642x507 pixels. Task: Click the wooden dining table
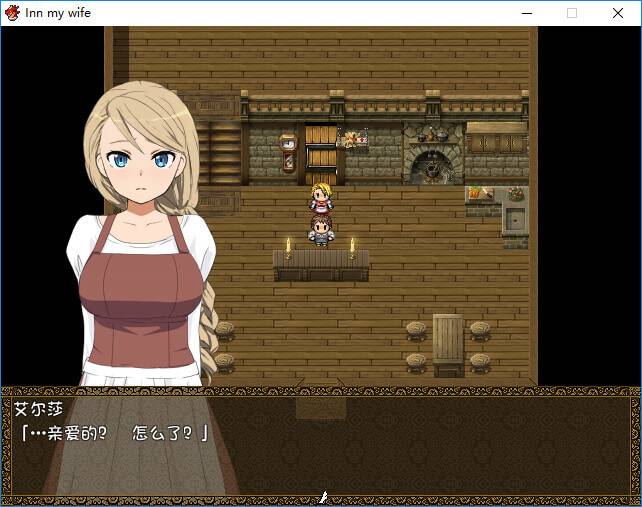click(448, 342)
